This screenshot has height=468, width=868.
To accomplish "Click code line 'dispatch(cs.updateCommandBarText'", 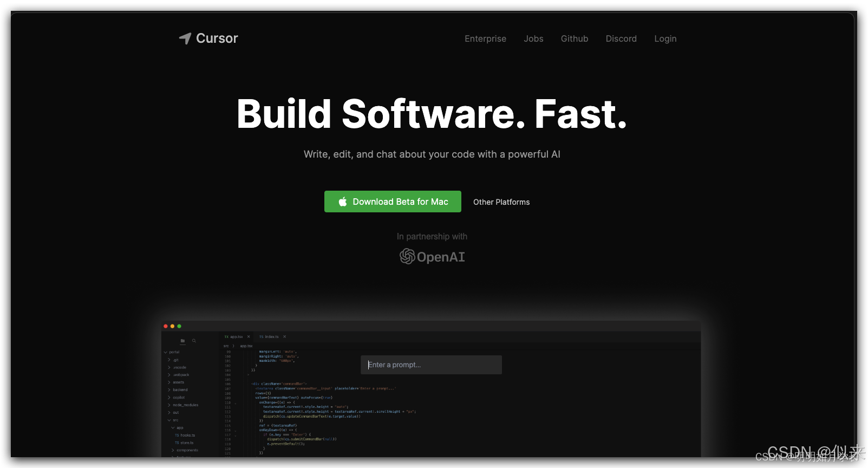I will [x=311, y=417].
